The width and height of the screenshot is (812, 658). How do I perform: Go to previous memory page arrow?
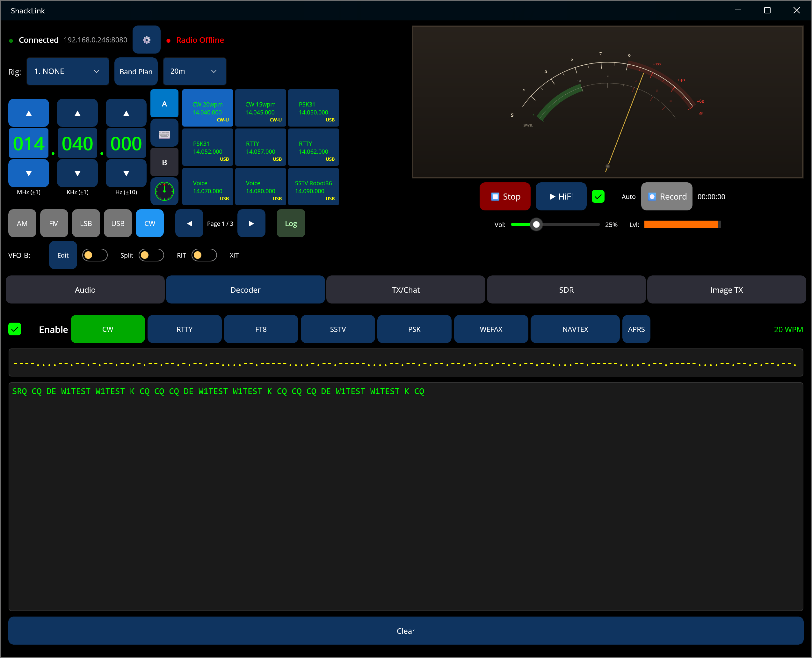coord(189,223)
